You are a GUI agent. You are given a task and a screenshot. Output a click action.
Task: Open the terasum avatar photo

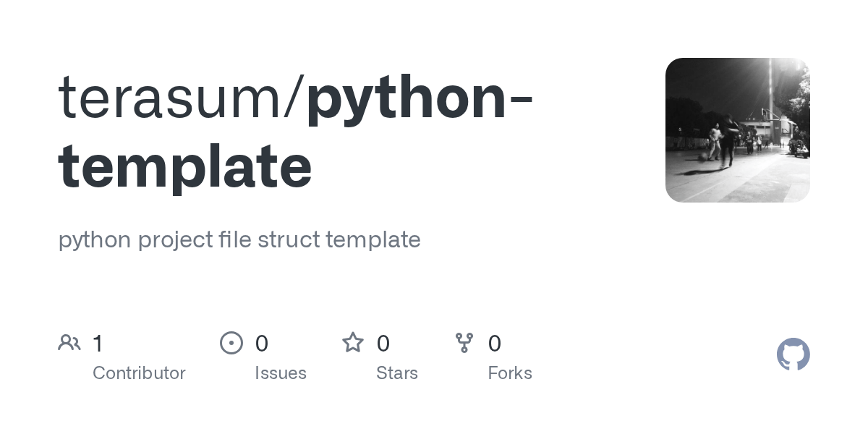coord(737,130)
